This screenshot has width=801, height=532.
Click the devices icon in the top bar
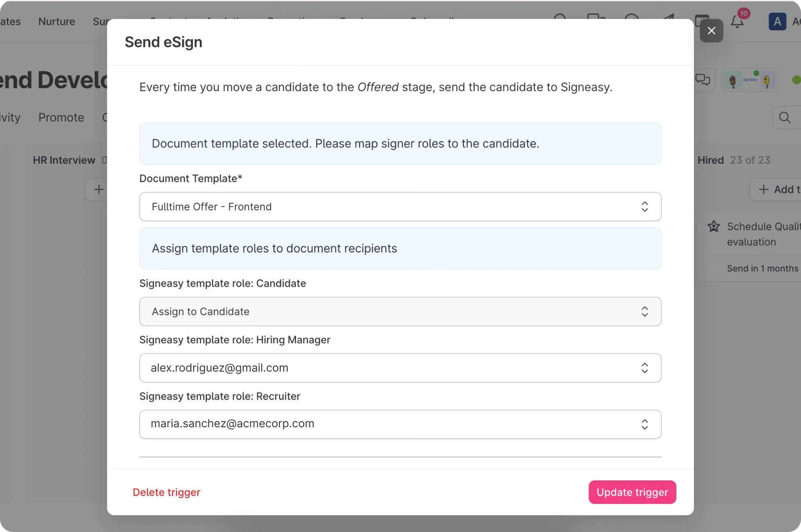pos(596,18)
